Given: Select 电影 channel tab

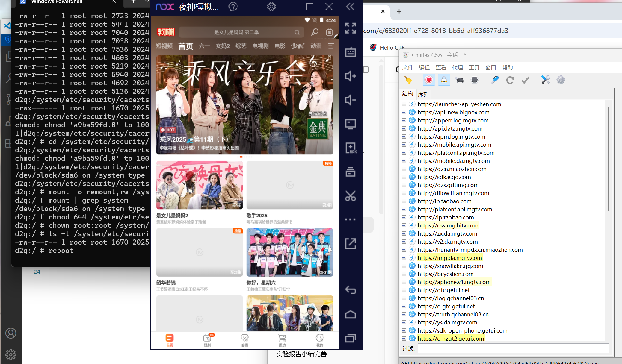Looking at the screenshot, I should (x=280, y=46).
